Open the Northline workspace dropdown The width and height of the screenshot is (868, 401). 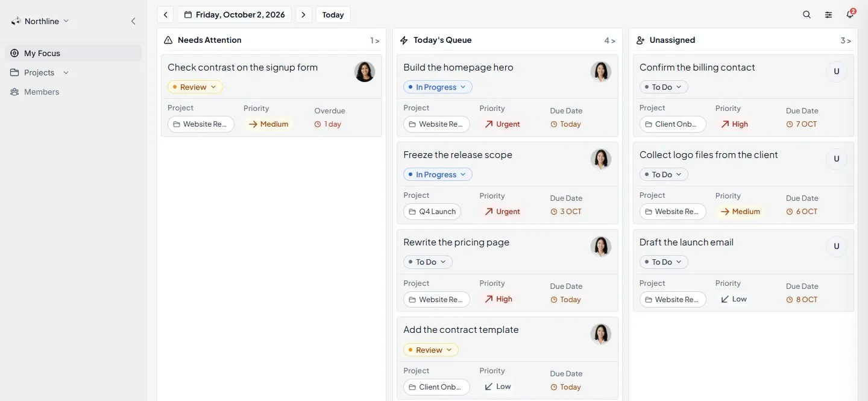40,21
